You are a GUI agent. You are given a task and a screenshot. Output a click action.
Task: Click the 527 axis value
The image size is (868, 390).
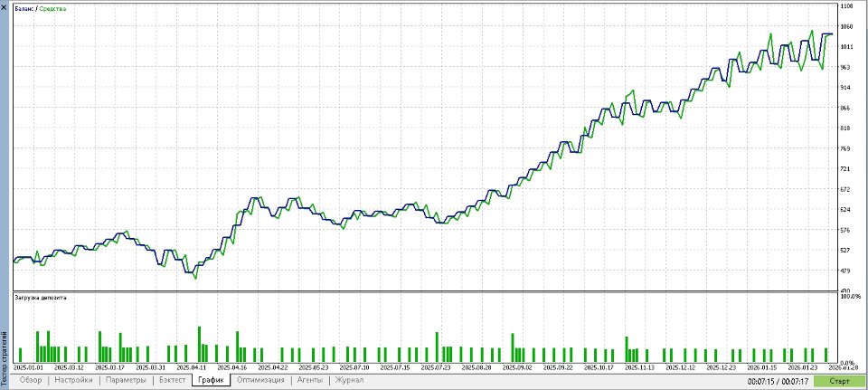coord(845,251)
